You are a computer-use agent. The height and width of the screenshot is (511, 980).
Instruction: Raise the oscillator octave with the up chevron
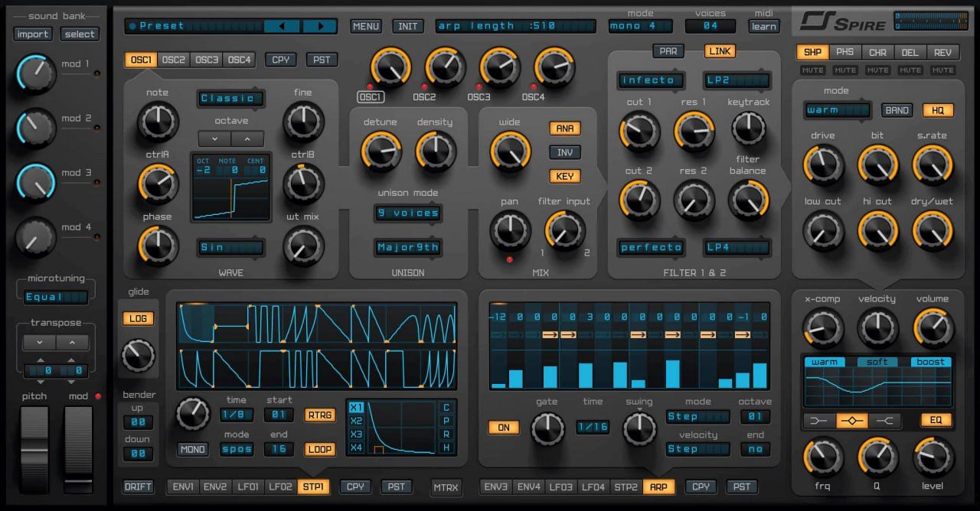click(x=247, y=139)
